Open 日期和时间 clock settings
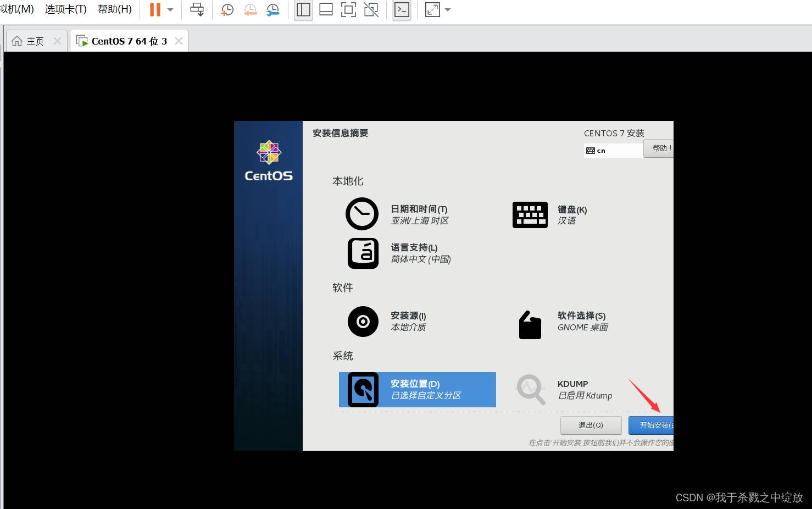This screenshot has height=509, width=812. [x=397, y=214]
